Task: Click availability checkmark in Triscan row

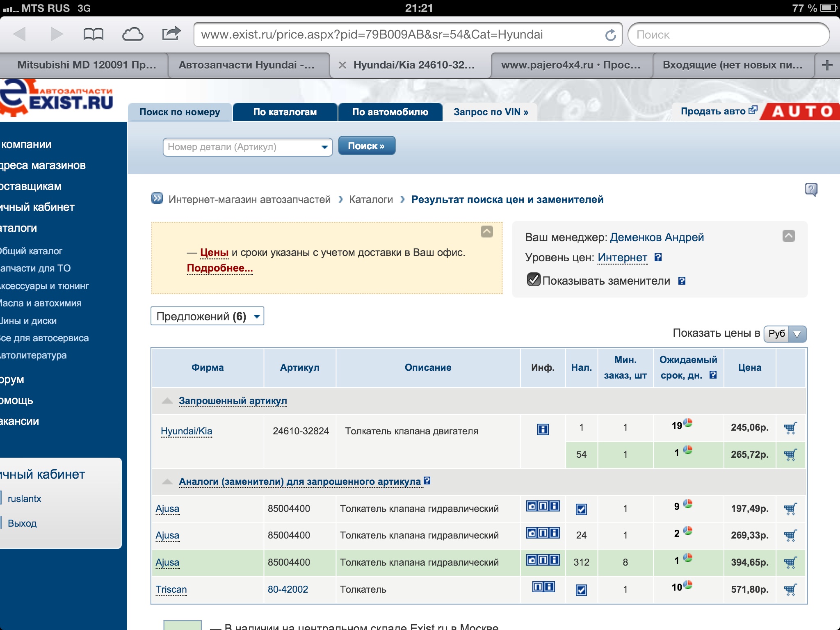Action: pos(581,590)
